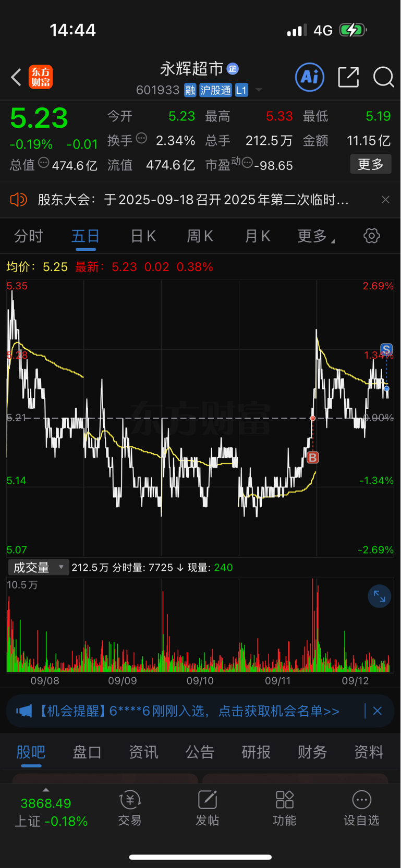Switch to 资讯 tab
The height and width of the screenshot is (868, 401).
coord(143,752)
